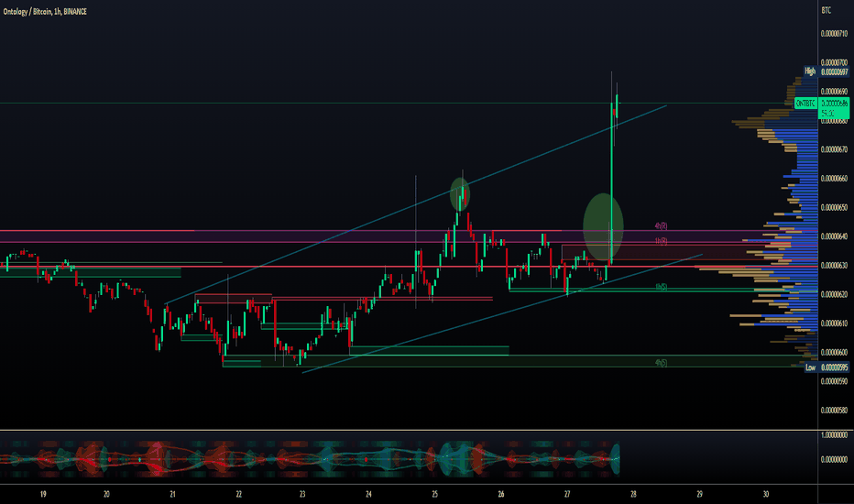Click date 25 on time axis
This screenshot has width=854, height=504.
[434, 494]
